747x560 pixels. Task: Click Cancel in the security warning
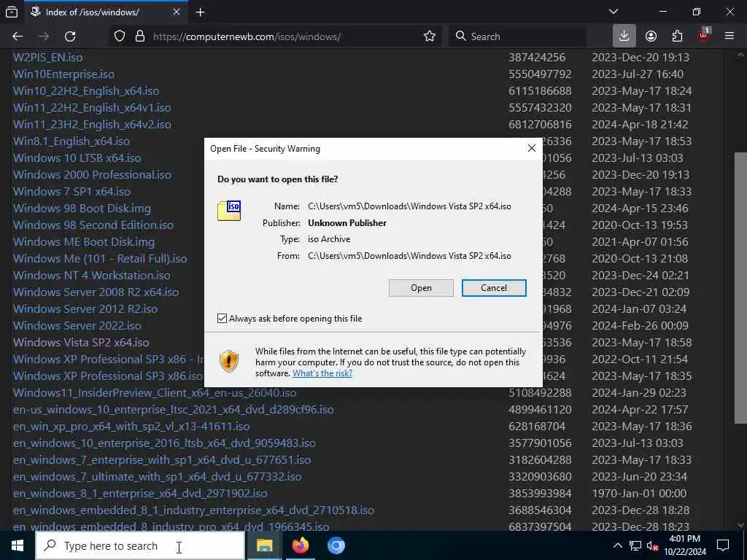(494, 287)
